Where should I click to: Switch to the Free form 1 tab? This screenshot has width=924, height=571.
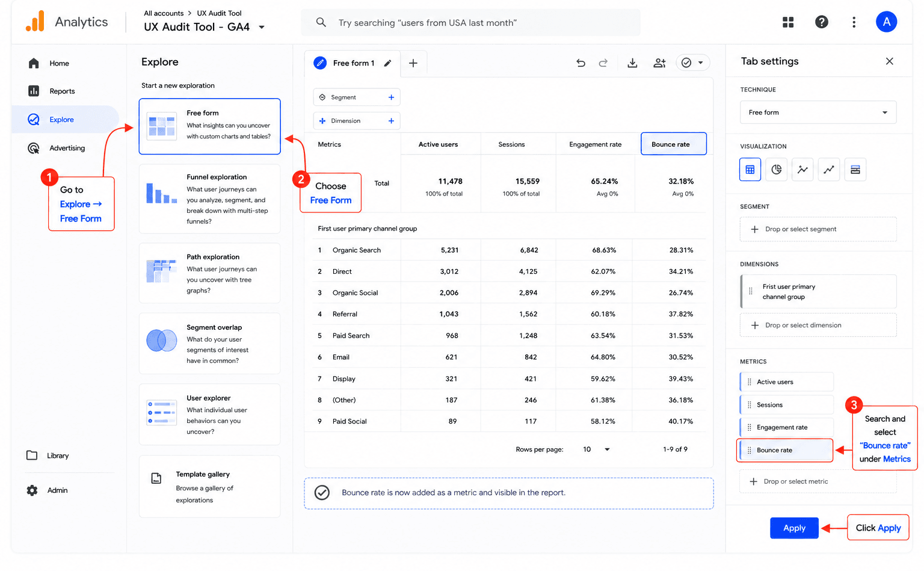[x=353, y=63]
